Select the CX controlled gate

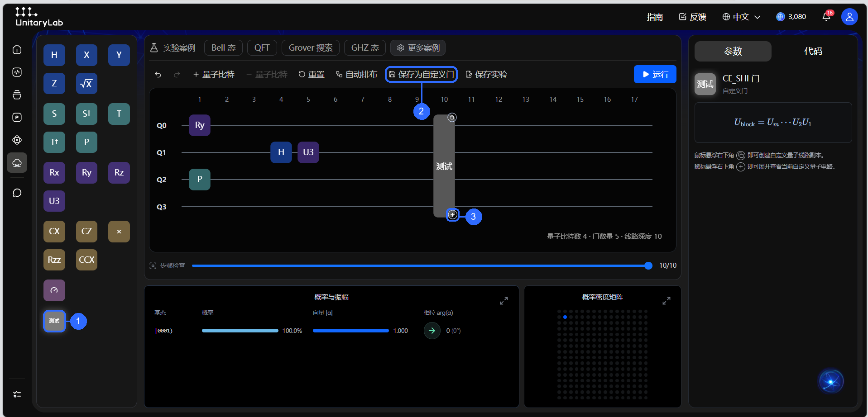click(x=54, y=232)
